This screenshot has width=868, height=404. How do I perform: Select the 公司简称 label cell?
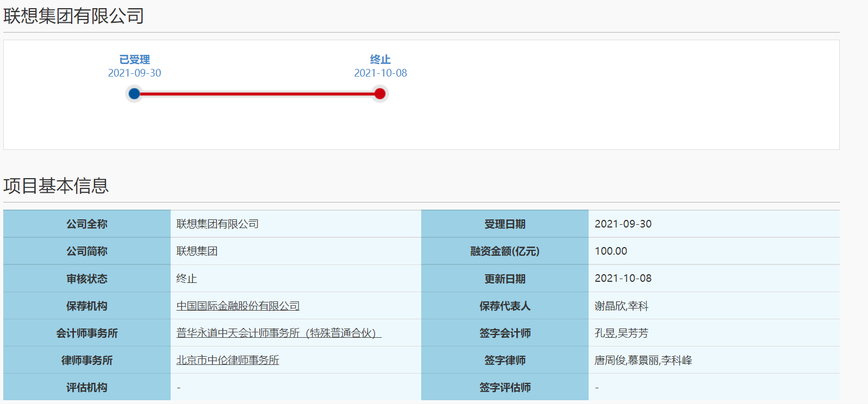pos(87,251)
